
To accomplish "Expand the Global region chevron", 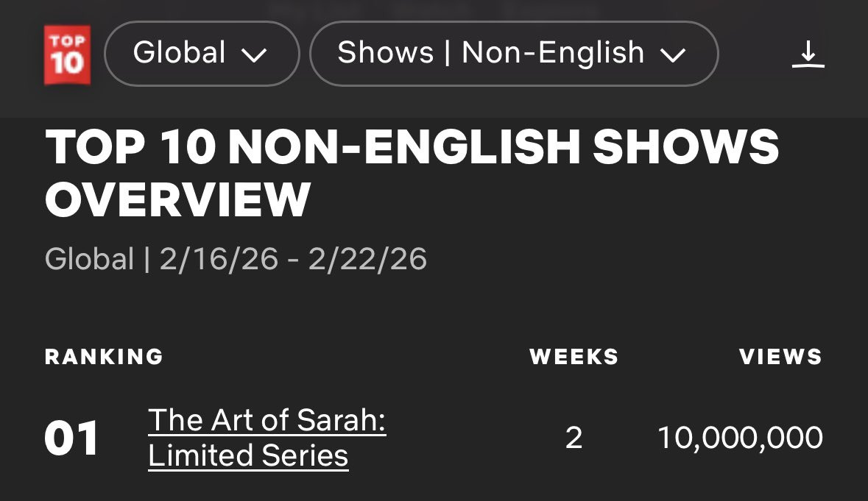I will tap(253, 55).
